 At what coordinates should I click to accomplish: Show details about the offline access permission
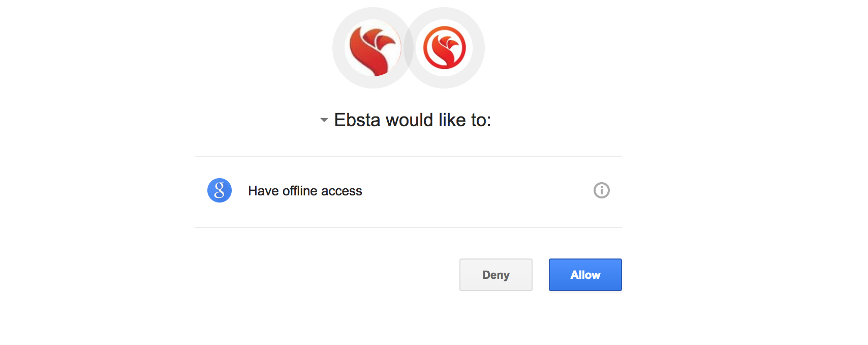pos(601,190)
